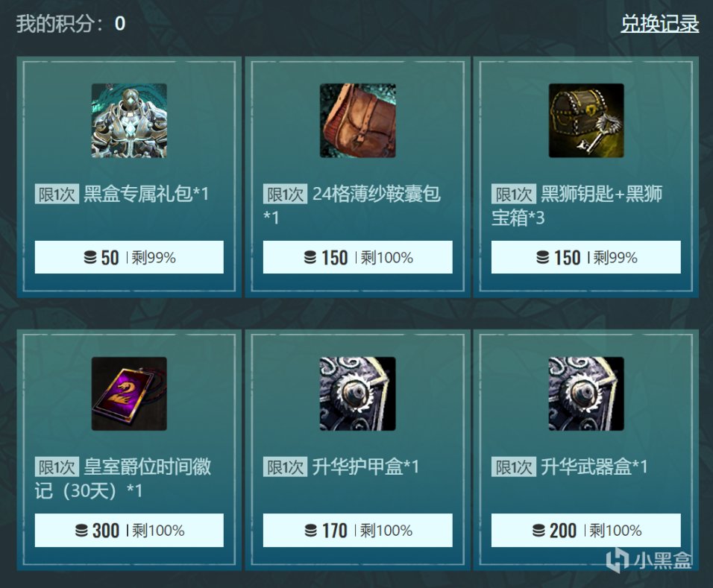Viewport: 713px width, 588px height.
Task: Redeem 升华护甲盒 for 170 points
Action: pyautogui.click(x=357, y=531)
